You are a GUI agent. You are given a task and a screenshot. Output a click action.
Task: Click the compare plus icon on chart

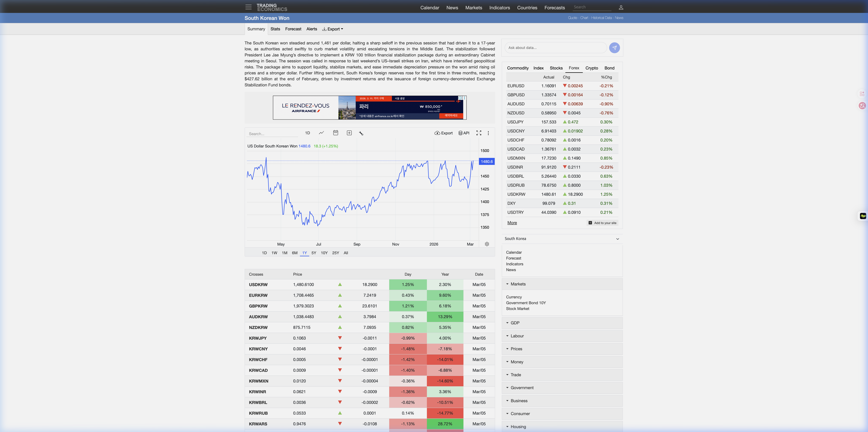tap(349, 133)
